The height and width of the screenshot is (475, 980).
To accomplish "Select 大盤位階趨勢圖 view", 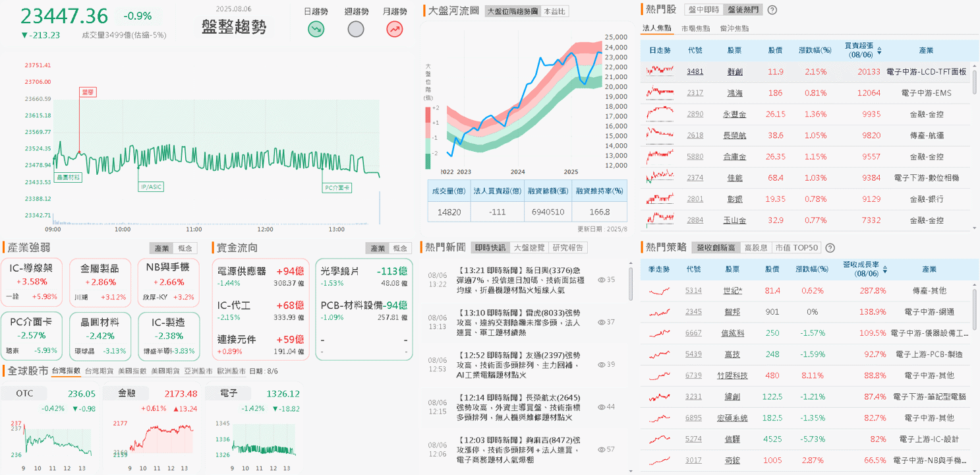I will pyautogui.click(x=511, y=11).
